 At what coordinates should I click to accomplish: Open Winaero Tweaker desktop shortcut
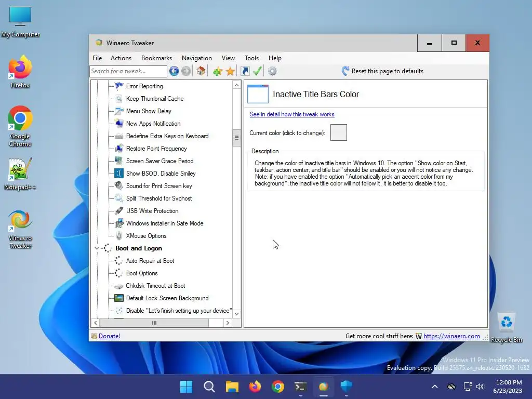(20, 229)
